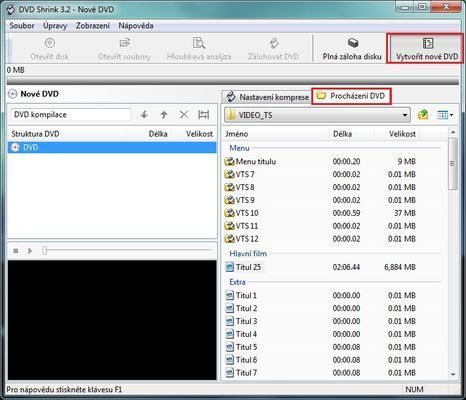466x400 pixels.
Task: Open the view options dropdown button
Action: [445, 115]
